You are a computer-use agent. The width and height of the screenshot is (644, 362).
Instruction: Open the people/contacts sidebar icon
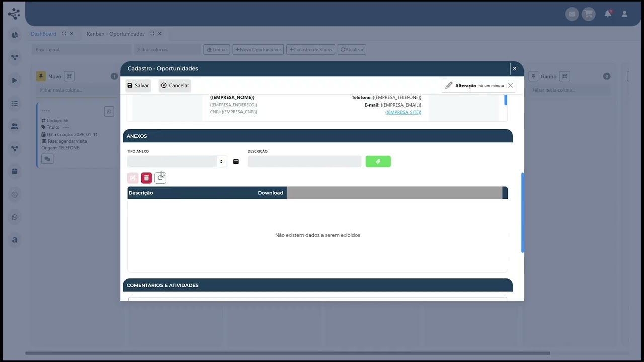pos(14,126)
